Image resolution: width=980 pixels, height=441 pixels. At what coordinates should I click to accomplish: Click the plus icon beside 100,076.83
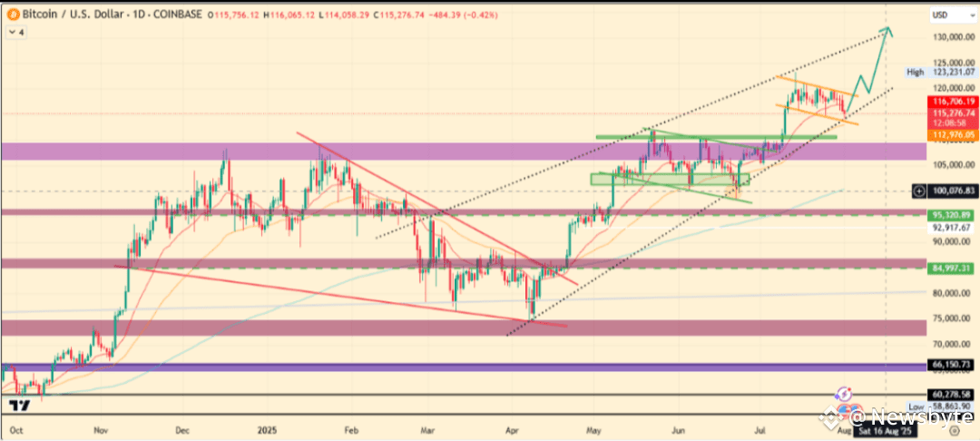[918, 191]
